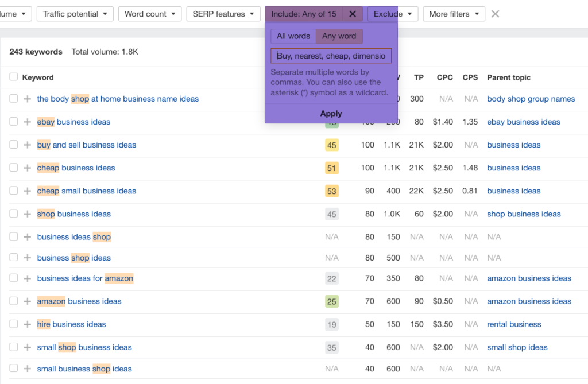
Task: Open the Traffic potential dropdown
Action: (75, 14)
